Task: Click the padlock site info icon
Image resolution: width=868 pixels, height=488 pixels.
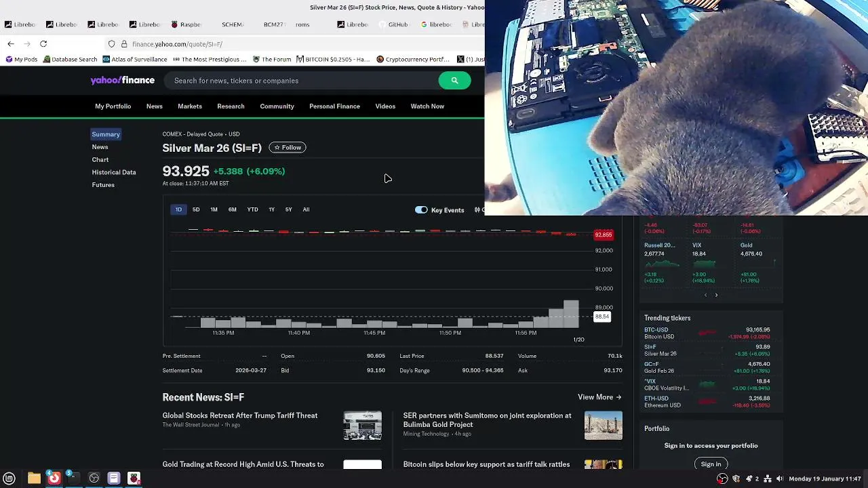Action: pyautogui.click(x=124, y=44)
